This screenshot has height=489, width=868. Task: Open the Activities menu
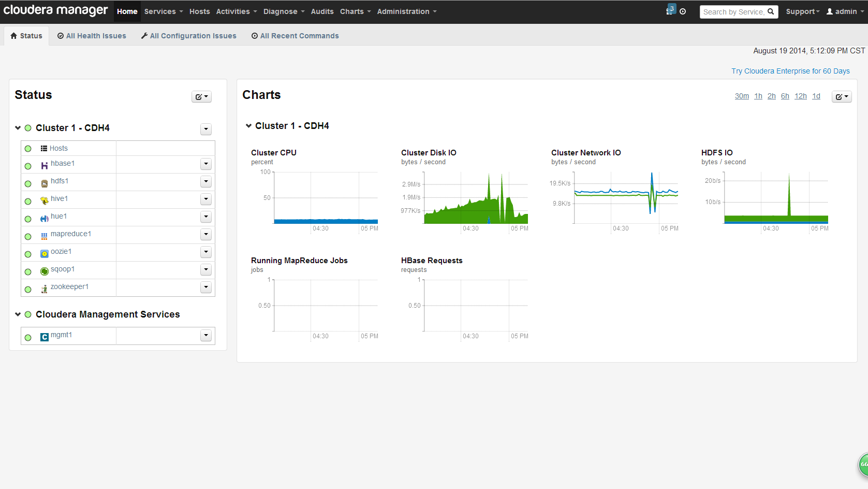point(237,11)
